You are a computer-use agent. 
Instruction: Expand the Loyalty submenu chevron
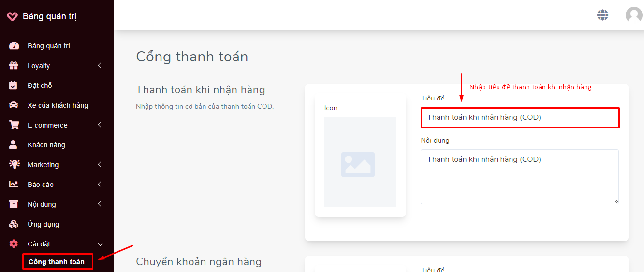(100, 65)
